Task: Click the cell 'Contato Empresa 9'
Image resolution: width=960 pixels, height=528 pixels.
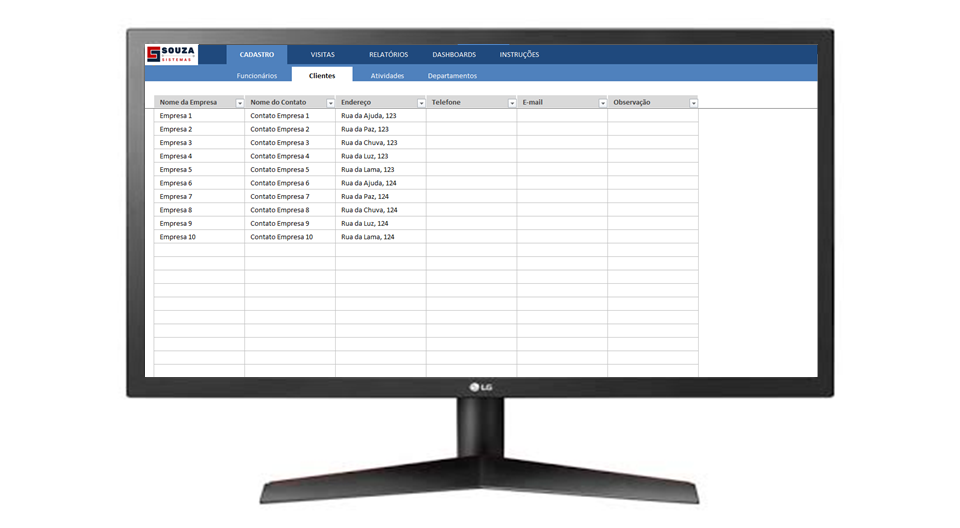Action: [290, 224]
